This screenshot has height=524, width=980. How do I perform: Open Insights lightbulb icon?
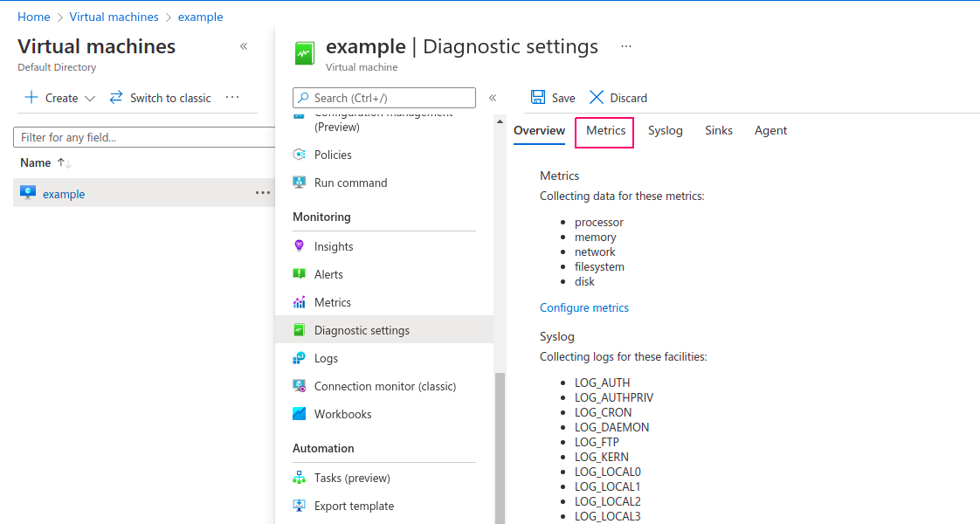pyautogui.click(x=300, y=246)
